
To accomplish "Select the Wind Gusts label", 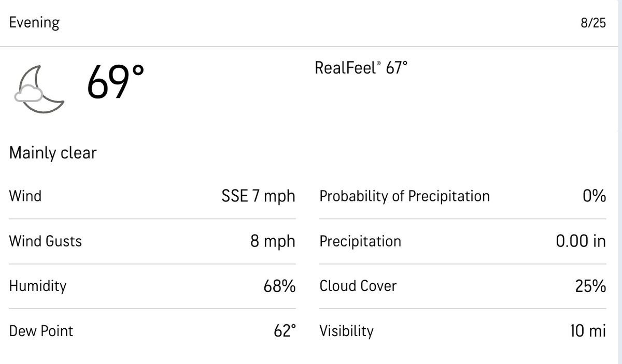I will [46, 241].
